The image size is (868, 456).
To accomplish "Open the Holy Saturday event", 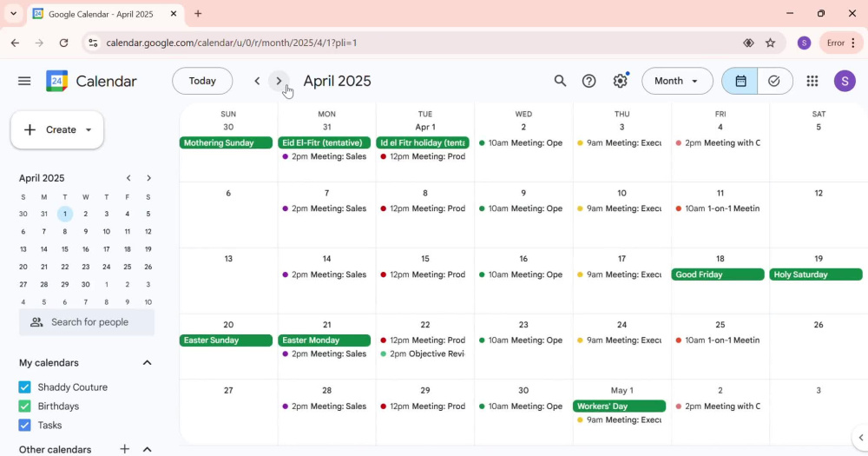I will pyautogui.click(x=816, y=274).
